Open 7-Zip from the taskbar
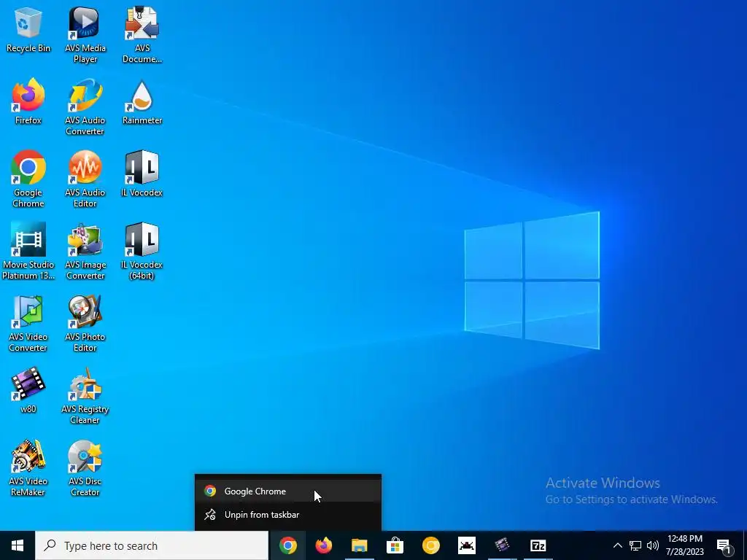Image resolution: width=747 pixels, height=560 pixels. point(538,545)
